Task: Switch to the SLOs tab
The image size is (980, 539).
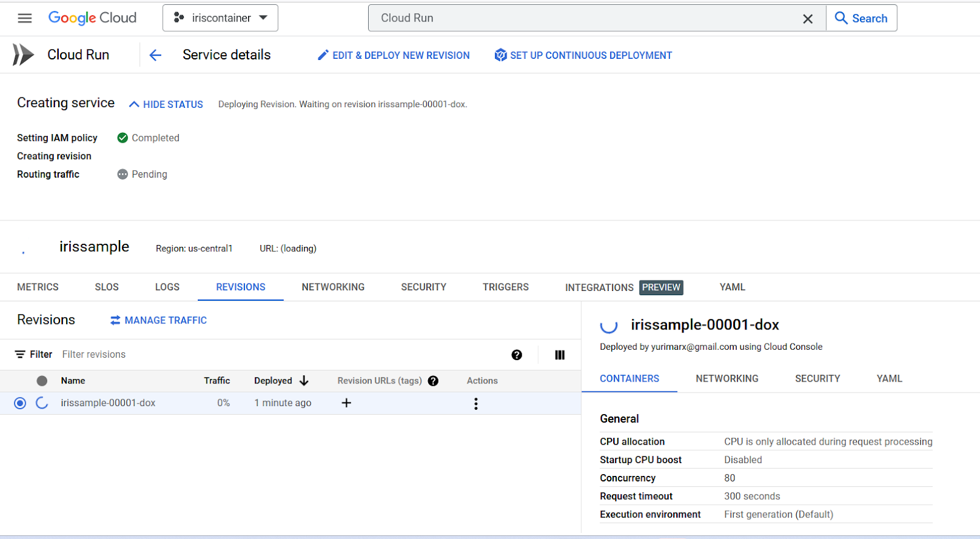Action: coord(107,287)
